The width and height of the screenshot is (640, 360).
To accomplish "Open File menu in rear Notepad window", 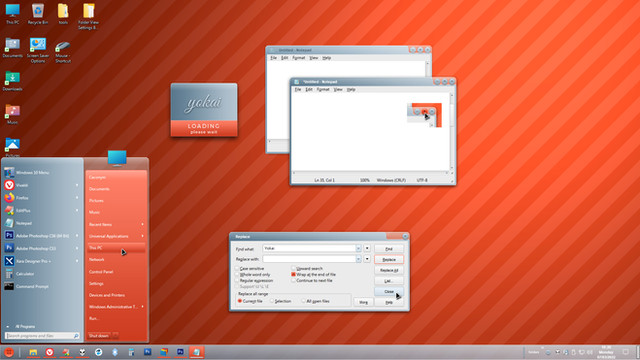I will click(x=273, y=58).
